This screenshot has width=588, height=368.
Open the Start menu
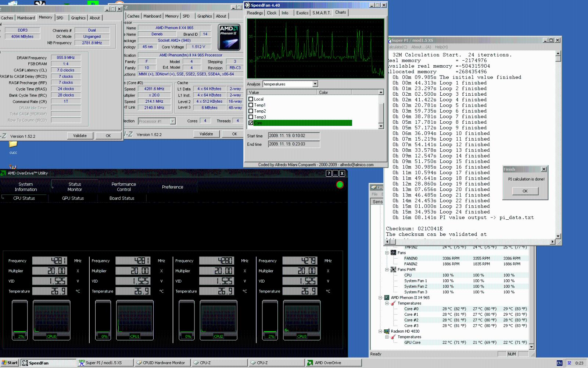pos(10,363)
